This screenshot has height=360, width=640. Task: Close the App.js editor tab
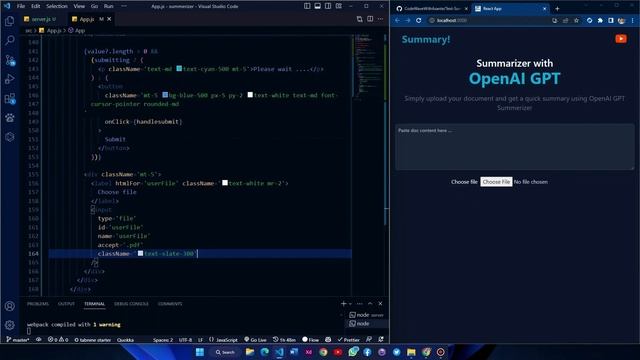tap(109, 19)
